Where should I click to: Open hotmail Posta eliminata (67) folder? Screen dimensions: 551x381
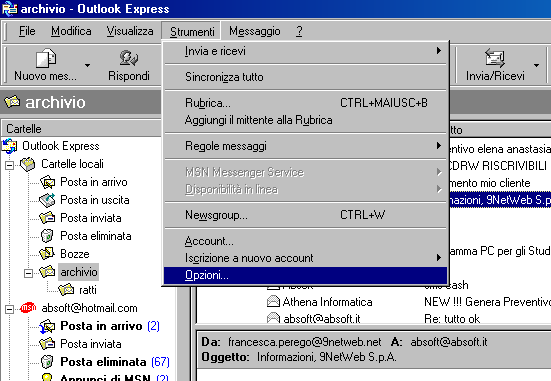click(x=115, y=362)
